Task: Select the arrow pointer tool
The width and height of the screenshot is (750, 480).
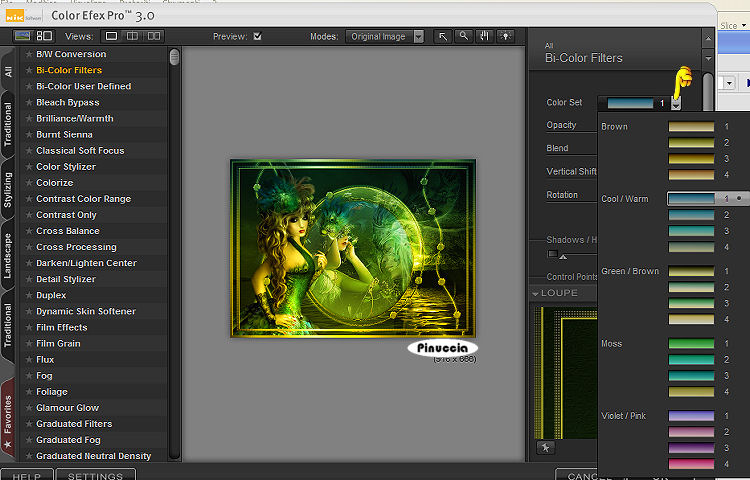Action: click(x=443, y=36)
